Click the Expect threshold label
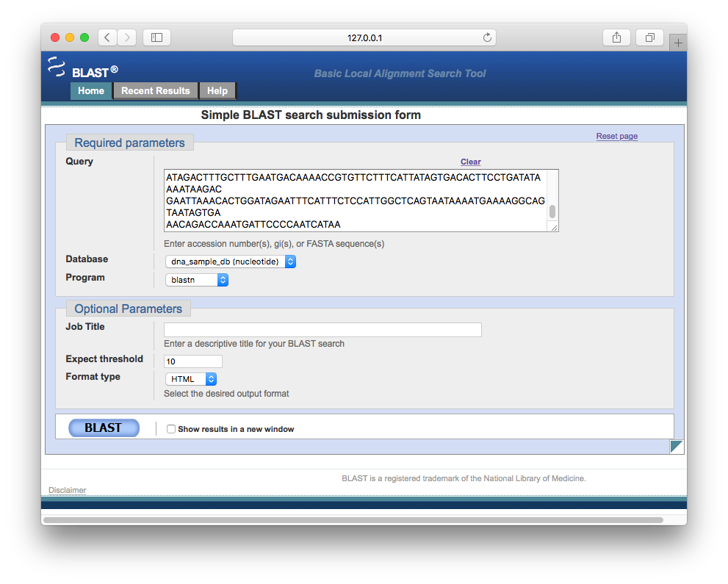 point(104,359)
